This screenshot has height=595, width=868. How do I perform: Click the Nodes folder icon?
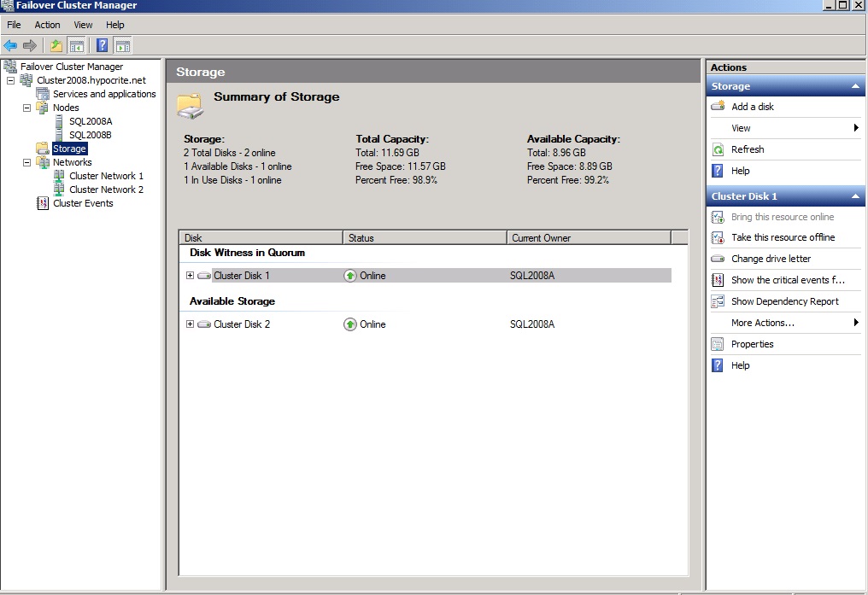43,108
